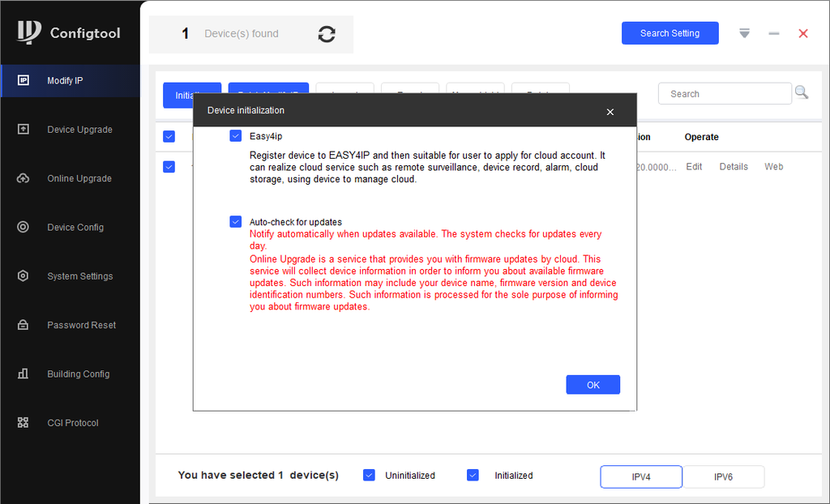Toggle the Initialized filter checkbox
Image resolution: width=830 pixels, height=504 pixels.
(x=473, y=476)
